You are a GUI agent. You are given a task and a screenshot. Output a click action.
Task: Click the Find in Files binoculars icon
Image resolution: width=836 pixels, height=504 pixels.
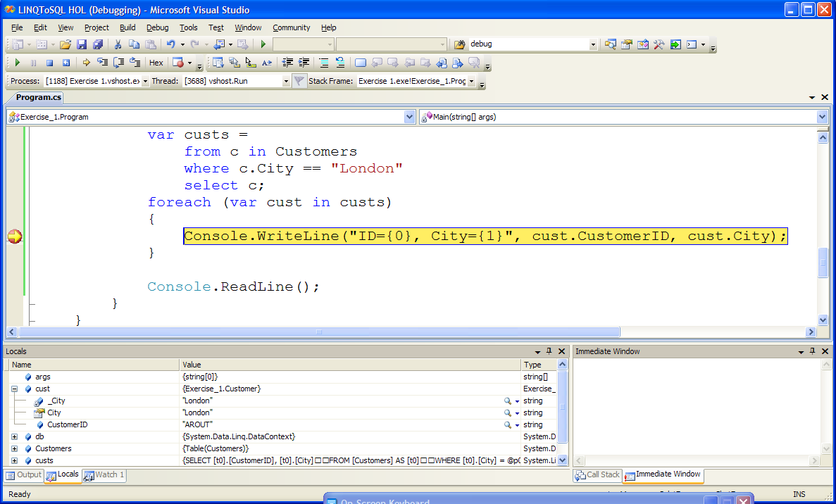point(460,45)
